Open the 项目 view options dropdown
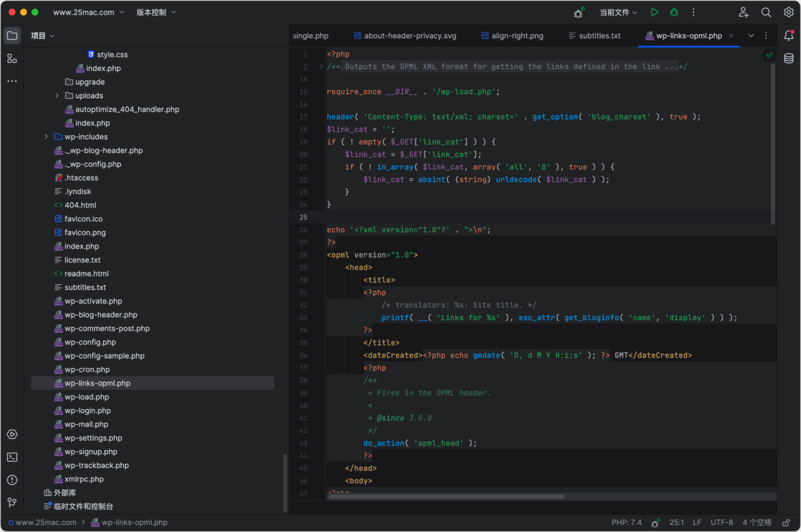The image size is (801, 532). [x=42, y=36]
